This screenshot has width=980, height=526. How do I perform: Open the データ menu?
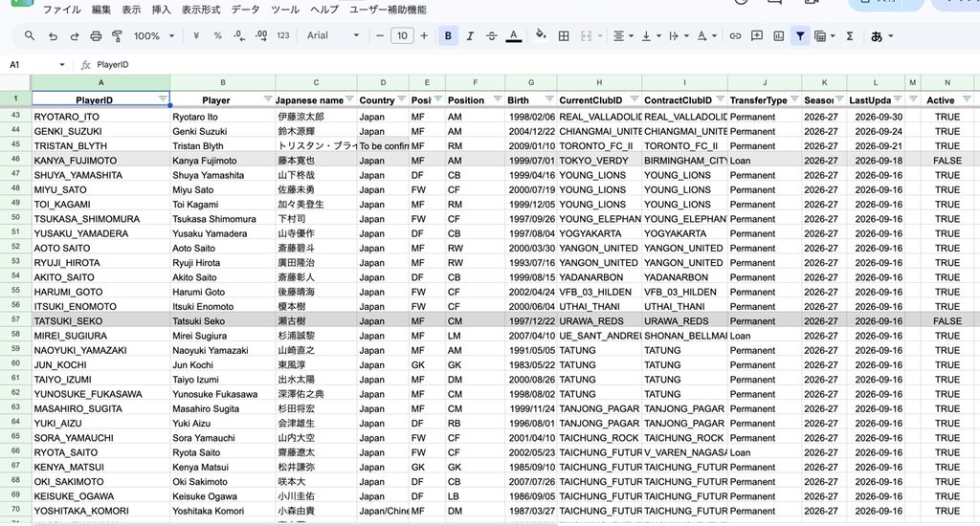click(246, 10)
